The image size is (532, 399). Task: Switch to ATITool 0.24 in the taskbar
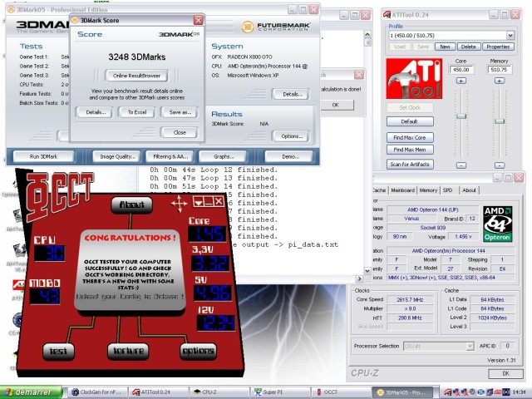point(159,392)
